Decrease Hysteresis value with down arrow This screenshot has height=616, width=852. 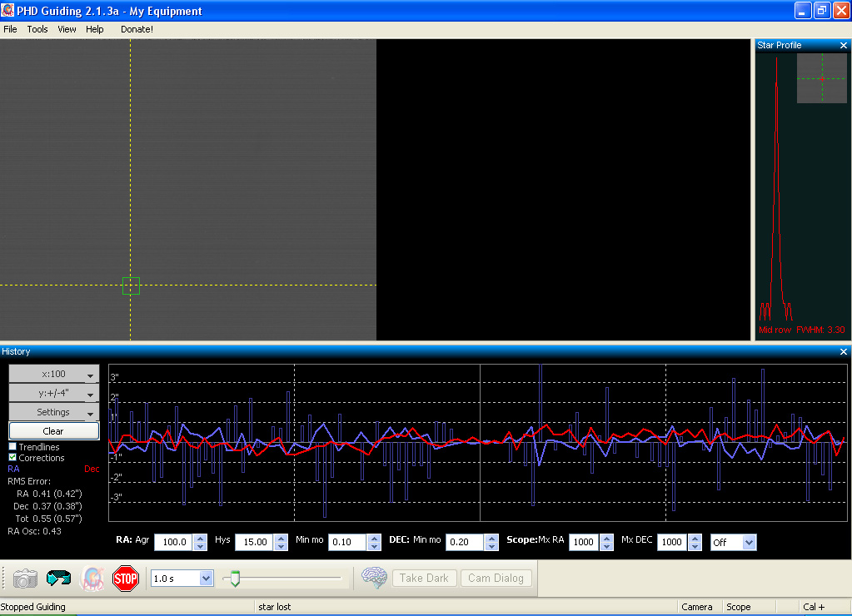pyautogui.click(x=281, y=546)
